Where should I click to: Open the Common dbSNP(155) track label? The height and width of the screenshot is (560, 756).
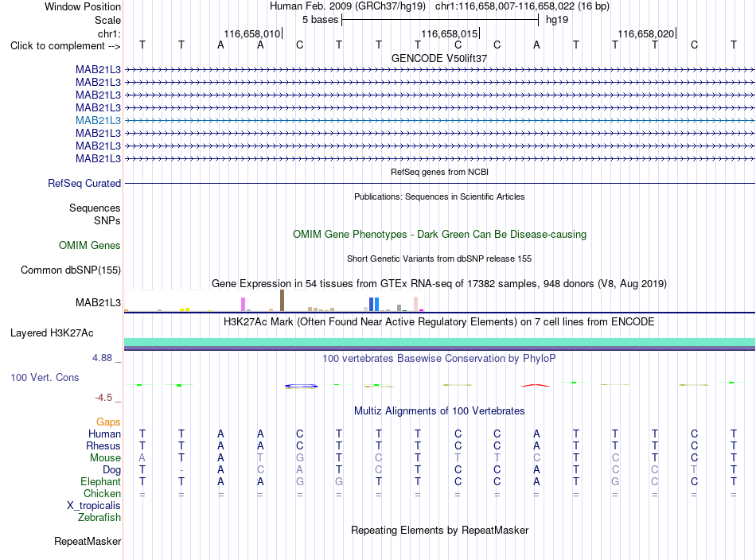pyautogui.click(x=70, y=270)
